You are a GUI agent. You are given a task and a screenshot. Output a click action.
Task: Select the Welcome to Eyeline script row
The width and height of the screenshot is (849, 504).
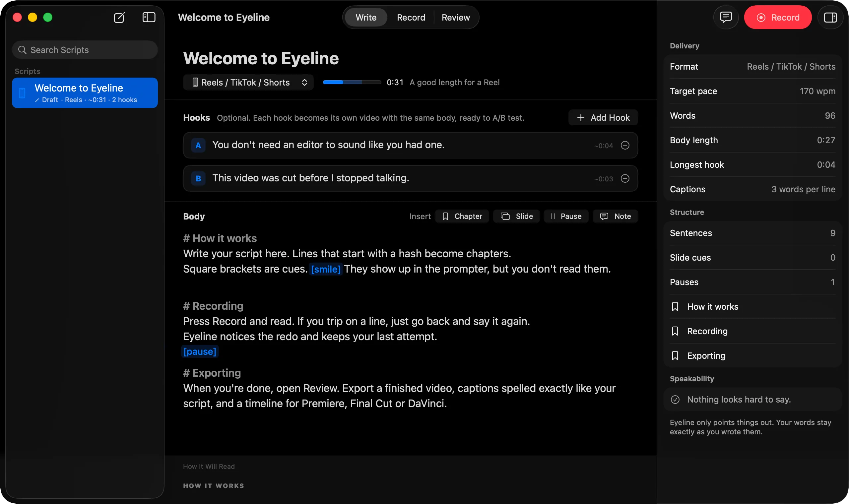point(85,93)
